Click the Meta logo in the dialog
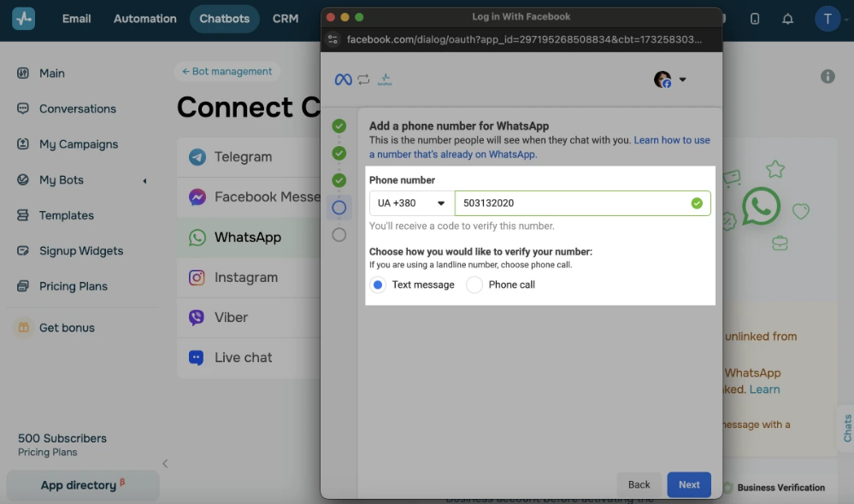This screenshot has height=504, width=854. coord(343,79)
